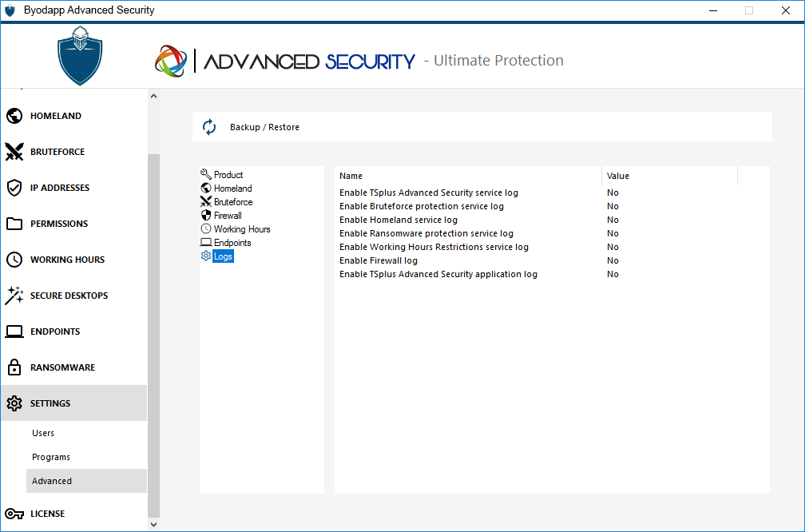Click the Bruteforce swords icon in settings tree
The image size is (805, 532).
pyautogui.click(x=206, y=202)
